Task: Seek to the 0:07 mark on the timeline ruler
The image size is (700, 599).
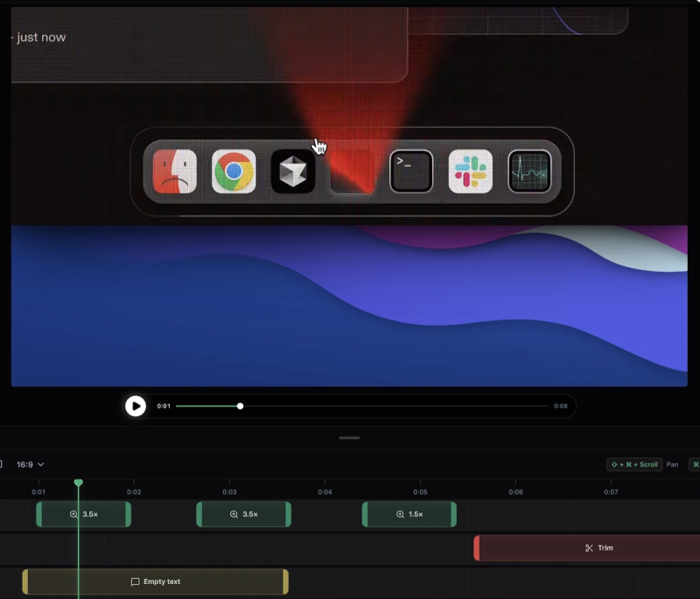Action: coord(611,492)
